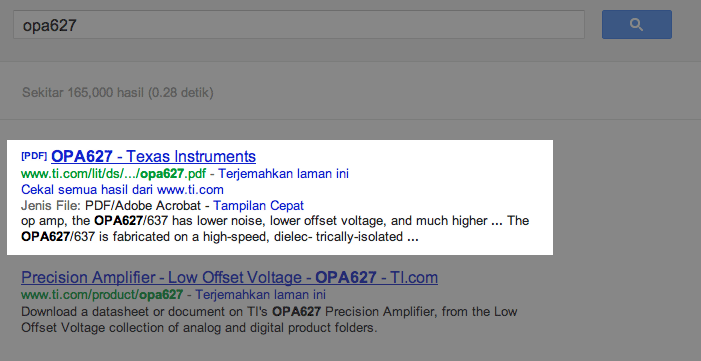Viewport: 701px width, 361px height.
Task: Translate the opa627.pdf result via Terjemahkan laman ini
Action: (283, 174)
